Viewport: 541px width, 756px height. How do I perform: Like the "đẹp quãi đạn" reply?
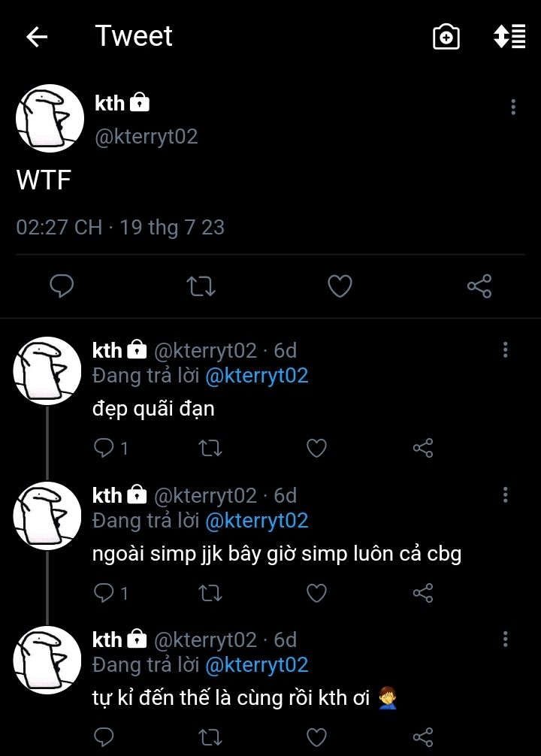tap(317, 449)
